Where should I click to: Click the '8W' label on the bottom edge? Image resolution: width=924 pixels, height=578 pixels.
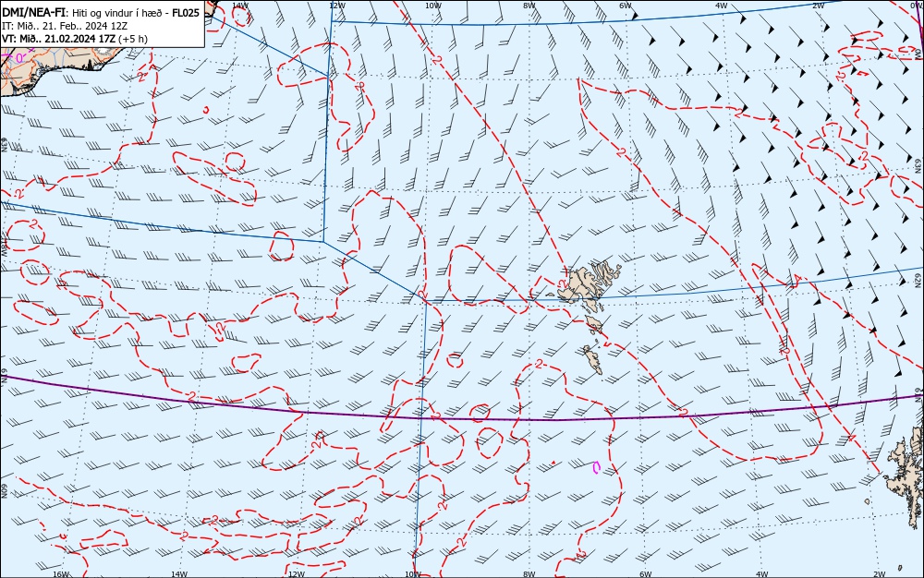[529, 574]
